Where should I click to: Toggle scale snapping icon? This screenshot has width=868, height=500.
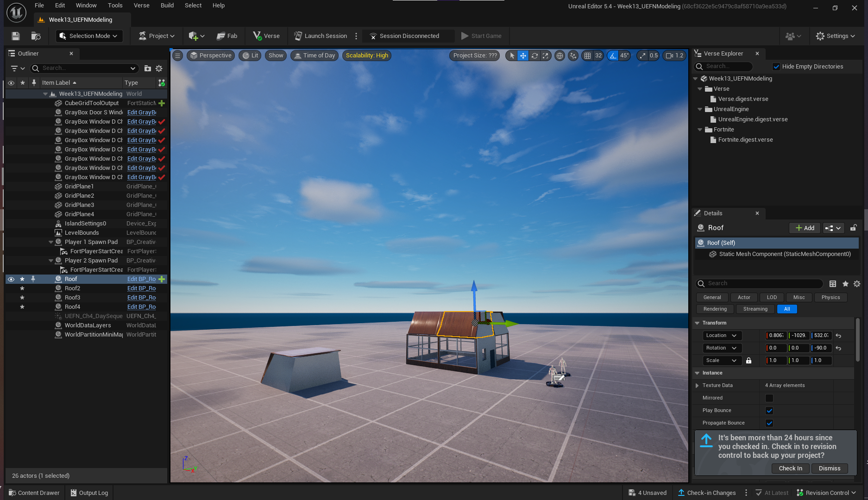pyautogui.click(x=642, y=56)
